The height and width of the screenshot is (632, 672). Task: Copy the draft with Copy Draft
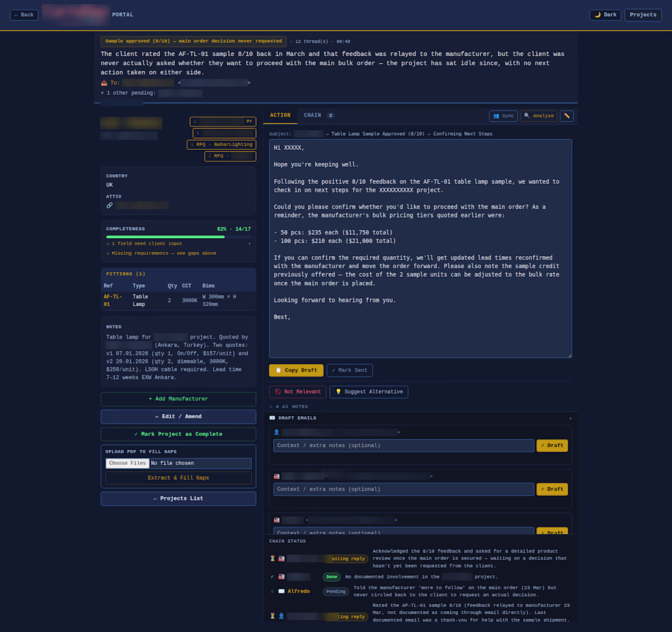pyautogui.click(x=296, y=370)
